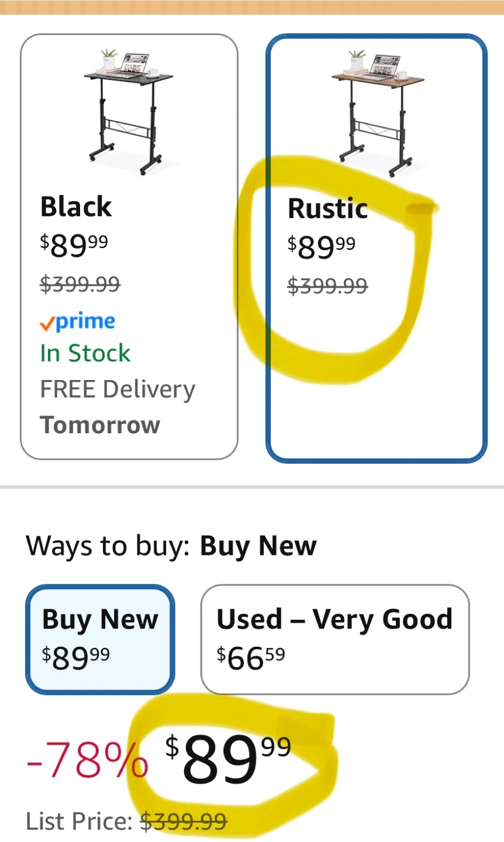This screenshot has height=842, width=504.
Task: Click the $66.59 used price
Action: 251,658
